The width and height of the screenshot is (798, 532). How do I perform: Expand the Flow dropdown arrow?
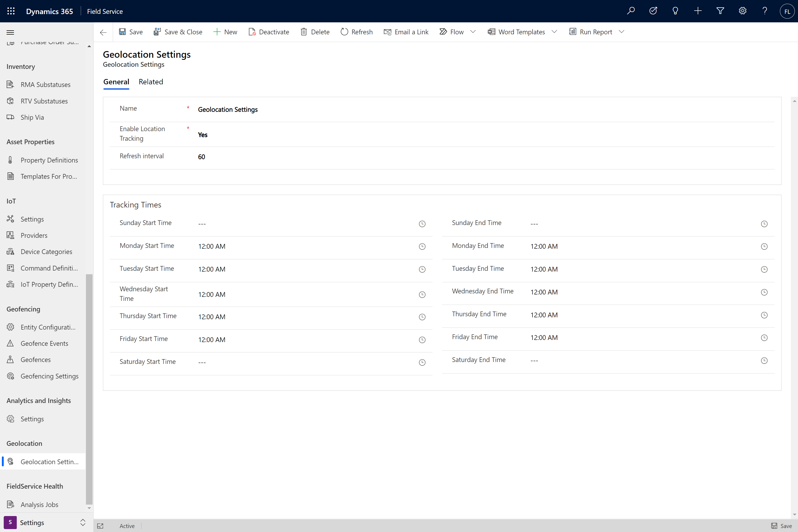pos(473,31)
